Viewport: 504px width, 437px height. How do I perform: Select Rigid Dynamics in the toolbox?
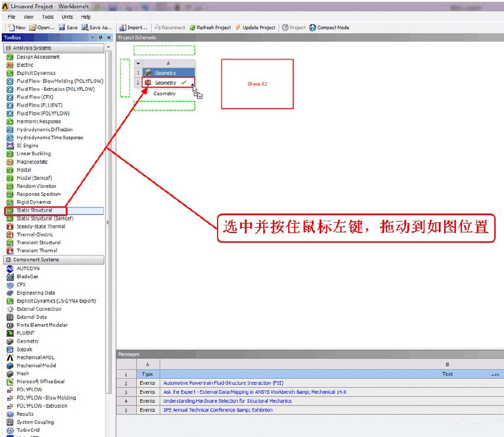(x=34, y=202)
